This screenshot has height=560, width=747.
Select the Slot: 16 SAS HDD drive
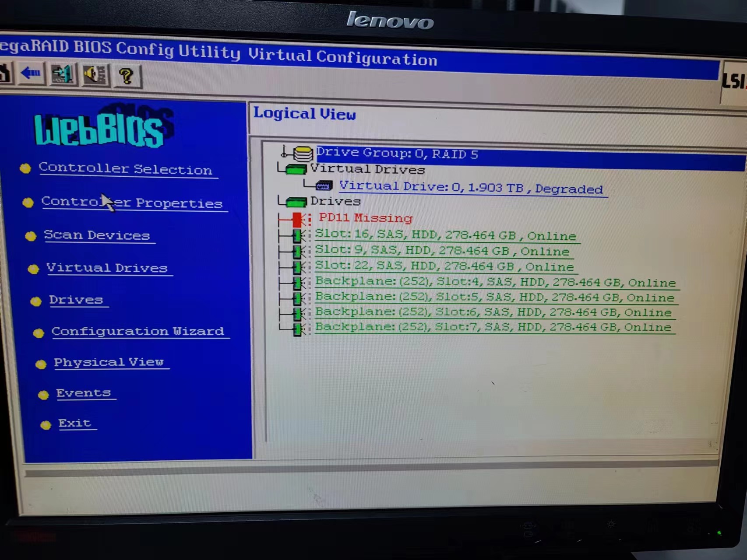446,235
